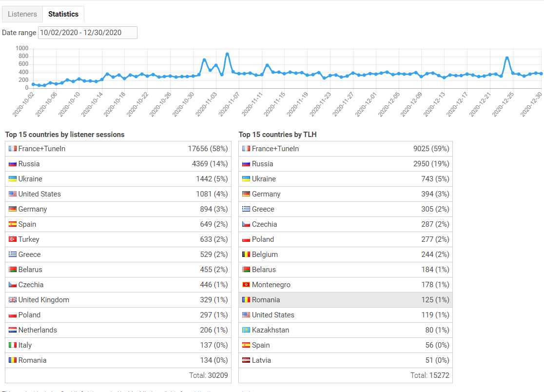Click the chart peak near 2020-12-25
This screenshot has height=392, width=544.
tap(507, 58)
